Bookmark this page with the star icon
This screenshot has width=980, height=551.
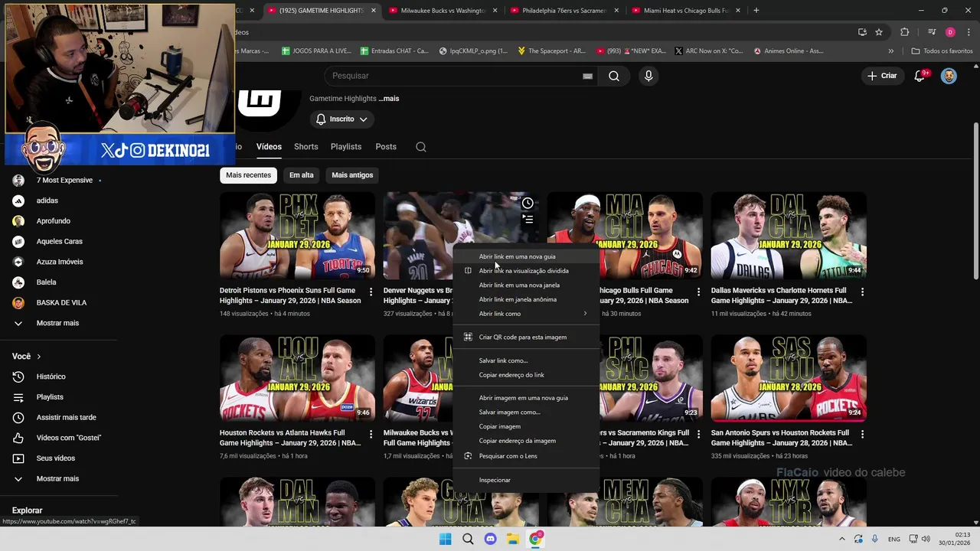click(x=879, y=32)
